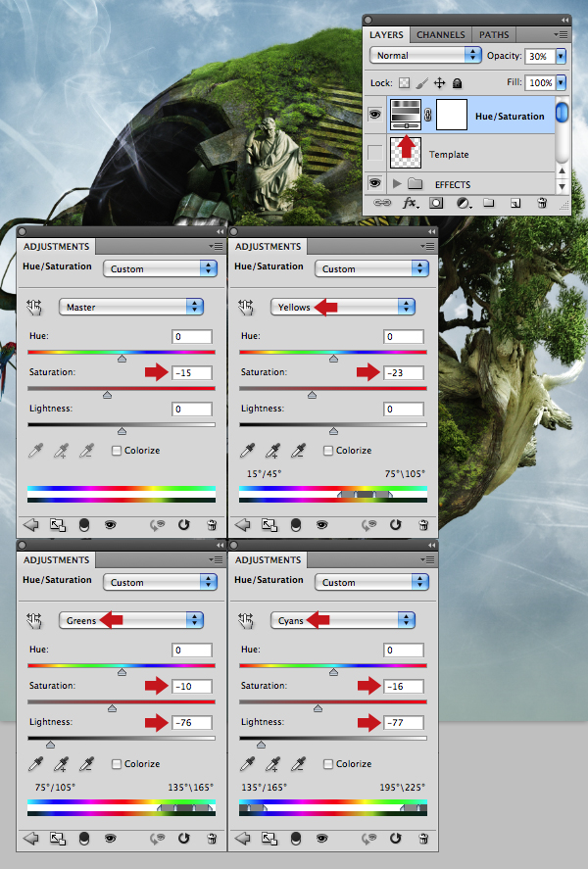This screenshot has height=869, width=588.
Task: Select on-image adjustment hand tool in Yellows panel
Action: click(x=246, y=307)
